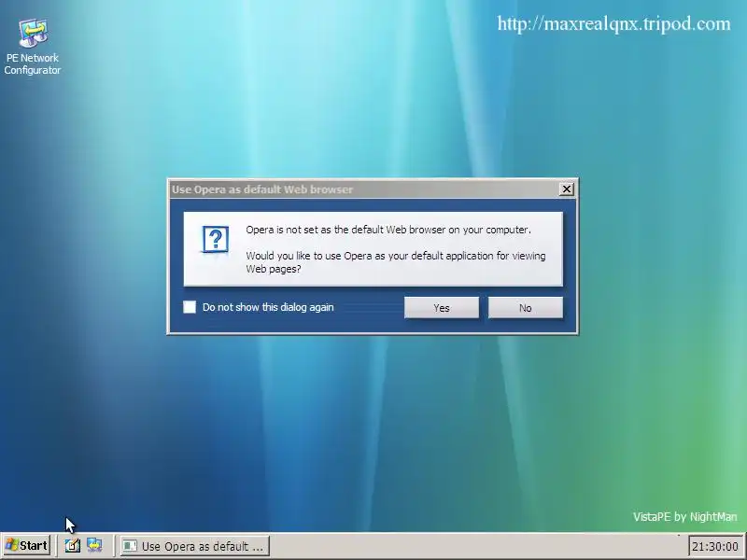Launch PE Network Configurator from quick launch
The height and width of the screenshot is (560, 747).
(94, 545)
